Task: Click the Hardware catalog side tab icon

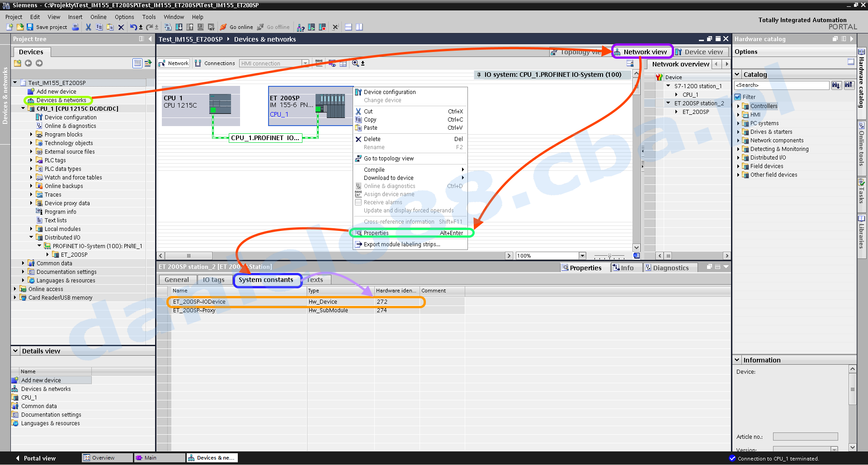Action: tap(862, 52)
